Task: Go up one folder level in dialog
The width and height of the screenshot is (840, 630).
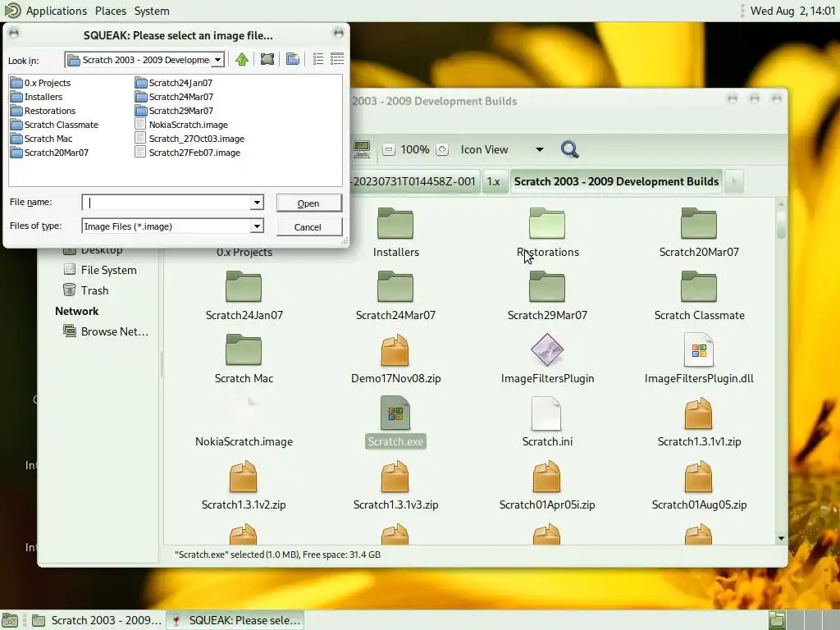Action: [242, 59]
